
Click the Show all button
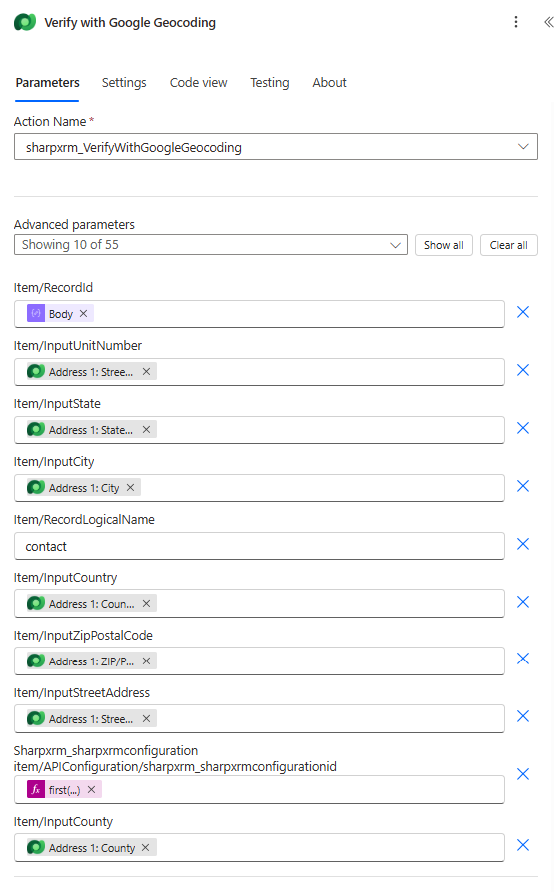(x=444, y=245)
